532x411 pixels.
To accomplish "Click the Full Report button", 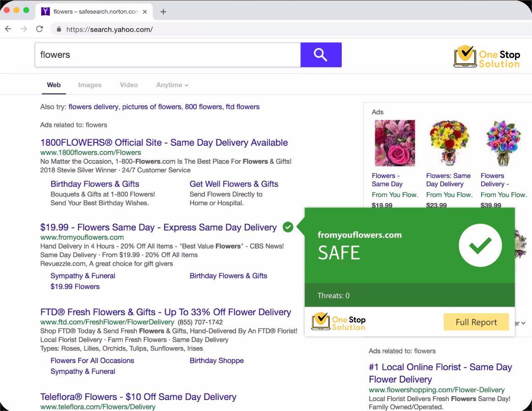I will pyautogui.click(x=476, y=322).
